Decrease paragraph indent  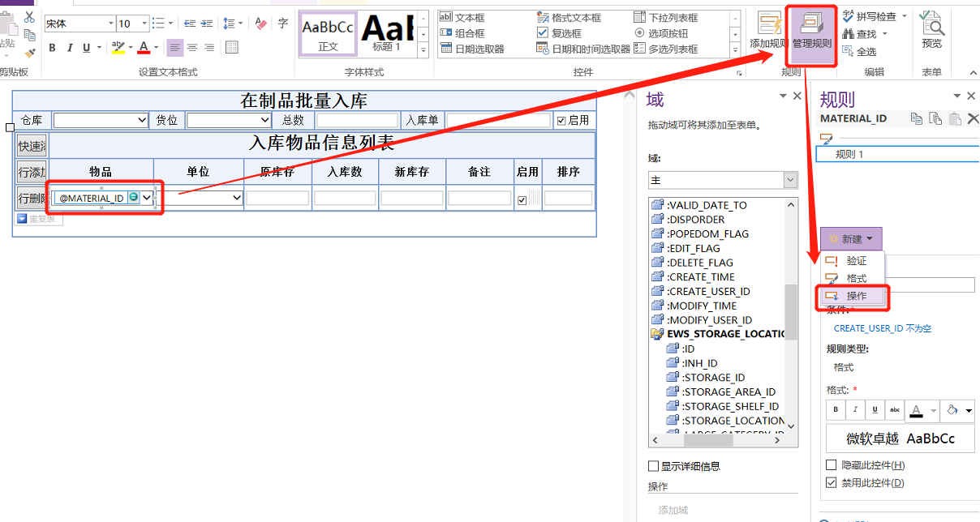(x=188, y=24)
